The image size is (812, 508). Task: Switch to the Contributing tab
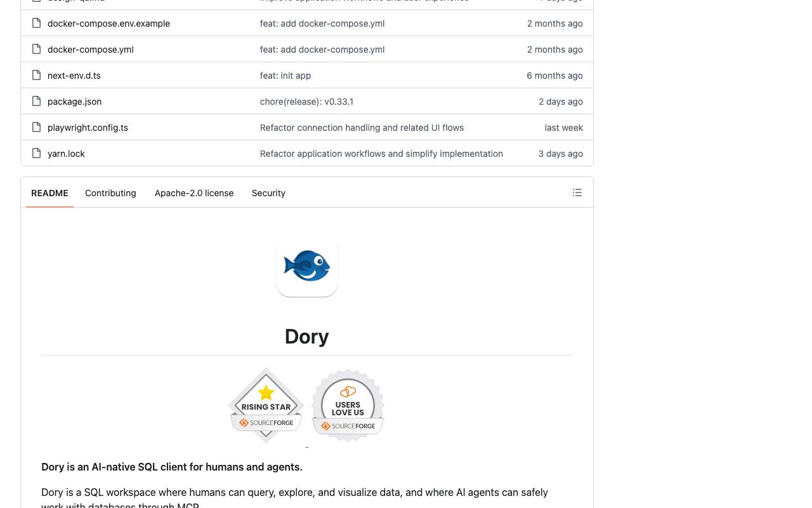click(110, 193)
